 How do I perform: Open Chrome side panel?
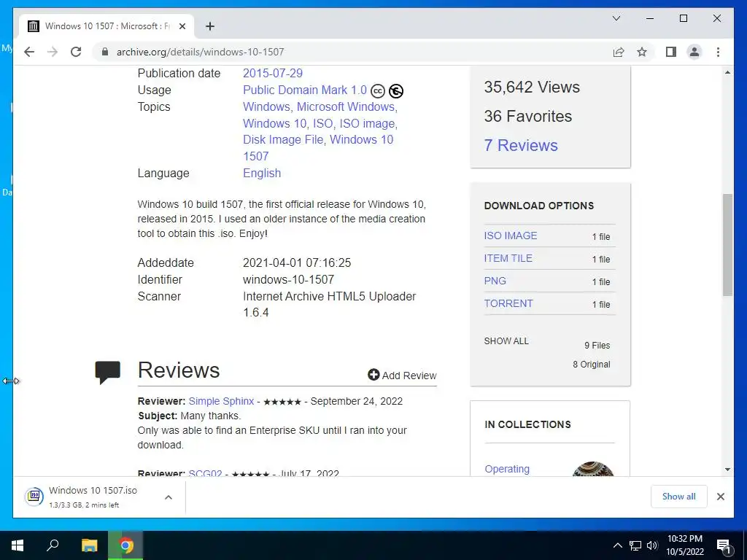[x=671, y=52]
